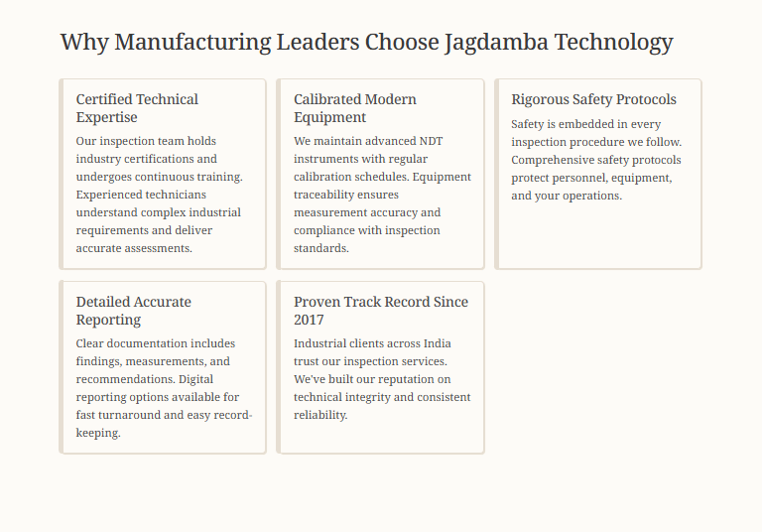Click the page heading about Jagdamba Technology
This screenshot has width=762, height=532.
pos(366,43)
